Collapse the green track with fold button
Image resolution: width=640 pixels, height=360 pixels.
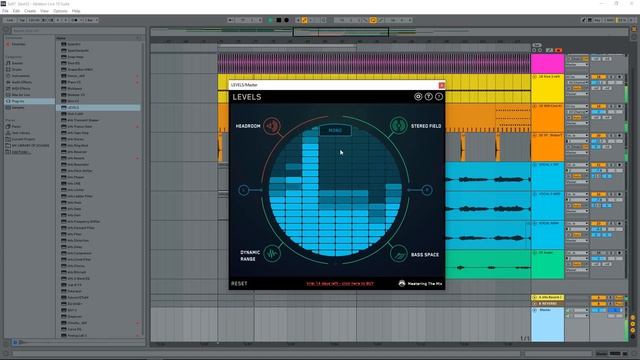click(x=535, y=253)
